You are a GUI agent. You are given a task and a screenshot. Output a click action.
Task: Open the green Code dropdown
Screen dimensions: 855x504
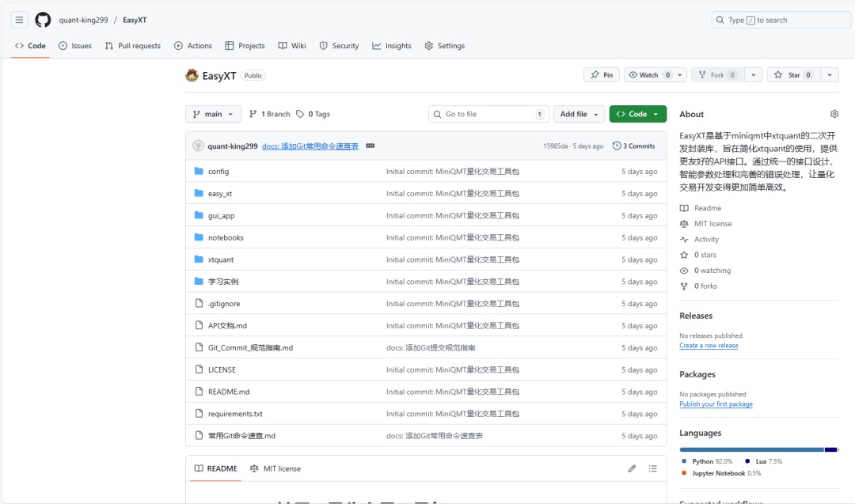pyautogui.click(x=637, y=114)
